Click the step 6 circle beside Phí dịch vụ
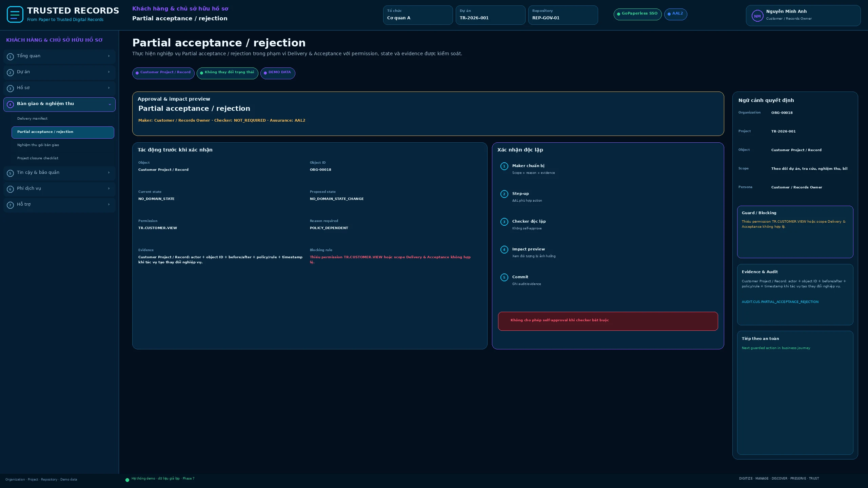Screen dimensions: 868x488 10,189
